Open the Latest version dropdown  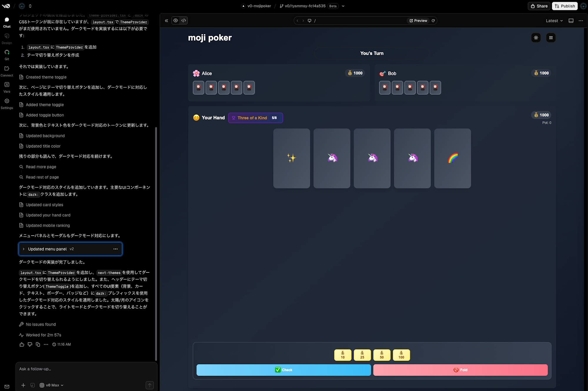[554, 21]
